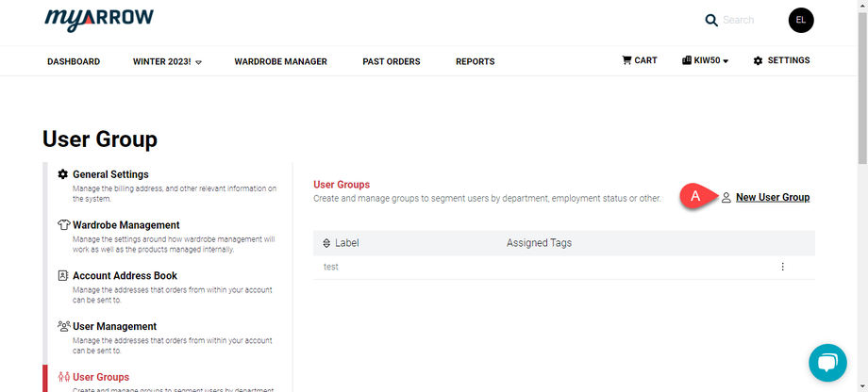Open Wardrobe Management settings section
Image resolution: width=868 pixels, height=392 pixels.
(125, 225)
